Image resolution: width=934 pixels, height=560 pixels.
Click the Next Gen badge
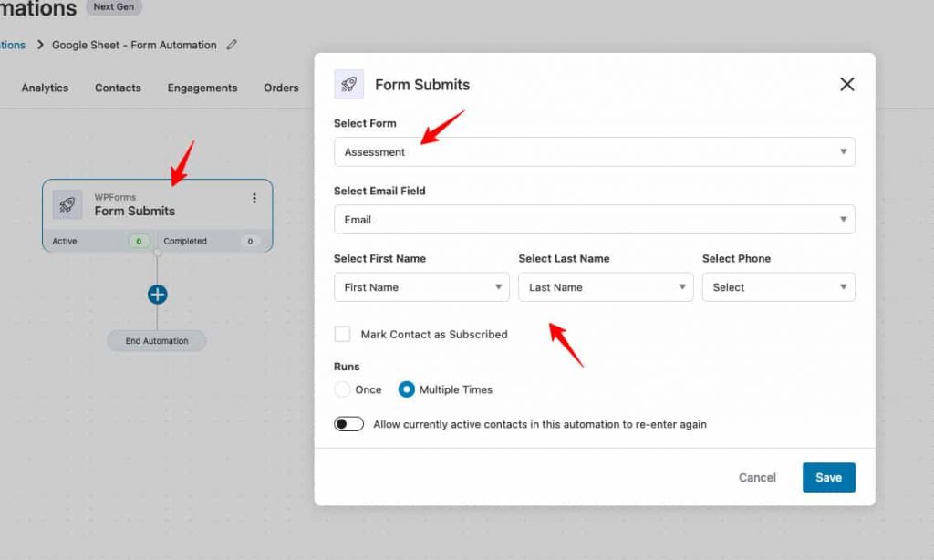click(x=114, y=7)
